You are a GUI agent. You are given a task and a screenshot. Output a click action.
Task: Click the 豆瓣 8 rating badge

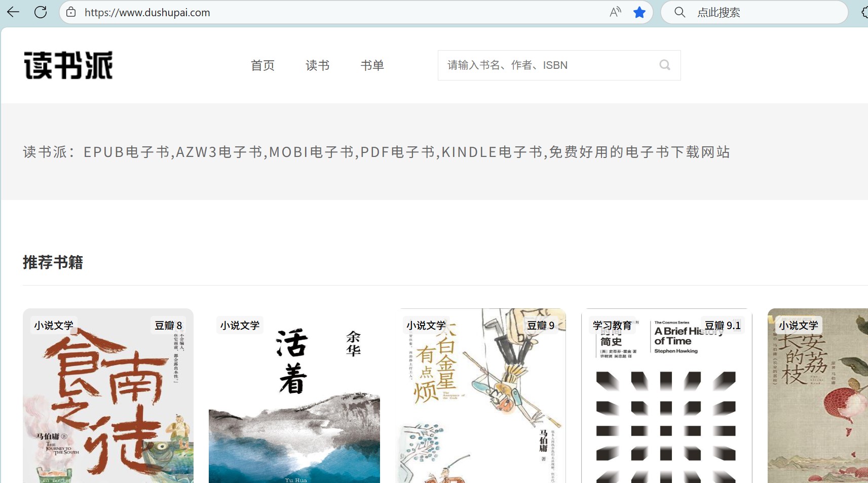[168, 325]
